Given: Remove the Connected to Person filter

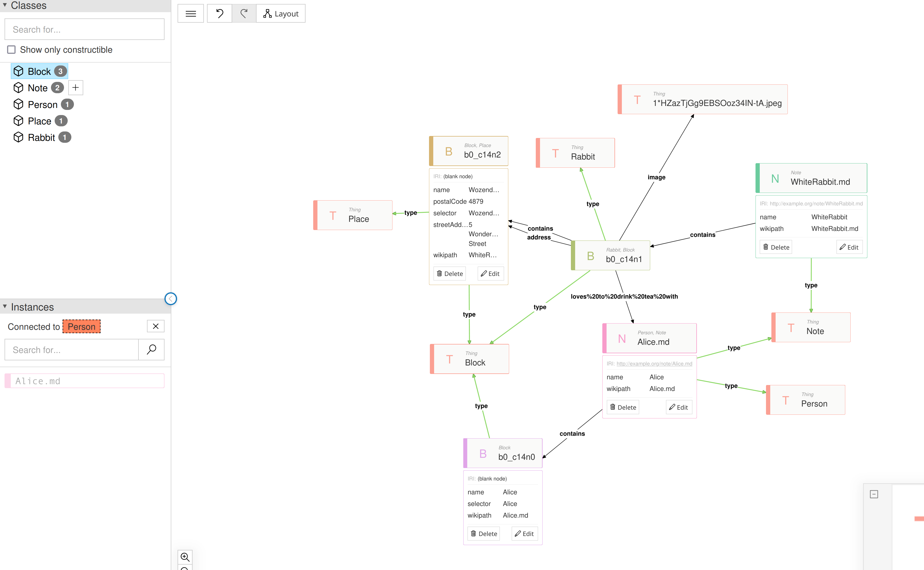Looking at the screenshot, I should (x=156, y=326).
